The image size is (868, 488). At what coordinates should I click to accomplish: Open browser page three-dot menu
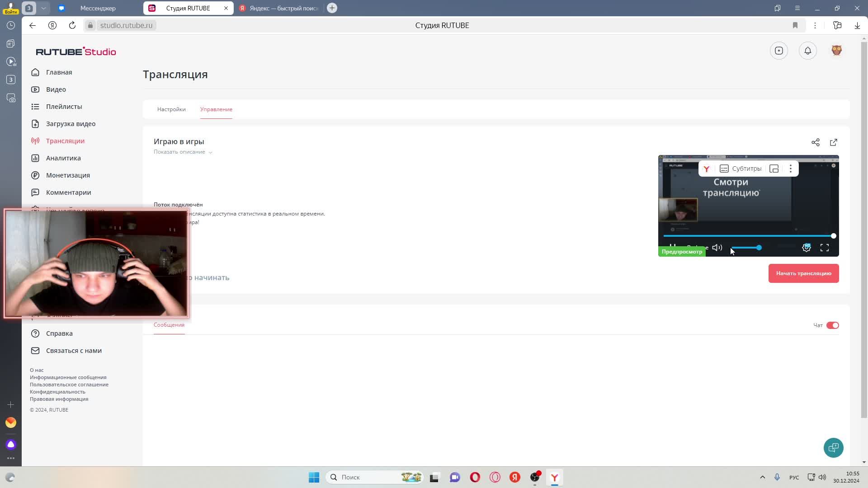(815, 25)
